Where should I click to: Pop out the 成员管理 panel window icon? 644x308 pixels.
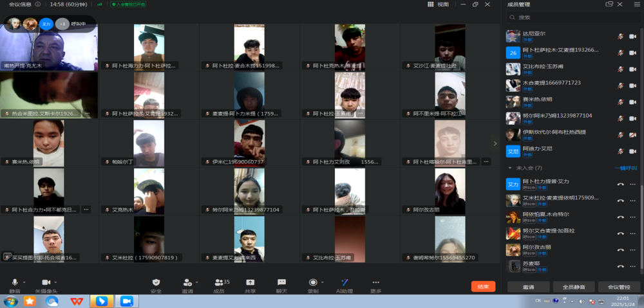[609, 5]
